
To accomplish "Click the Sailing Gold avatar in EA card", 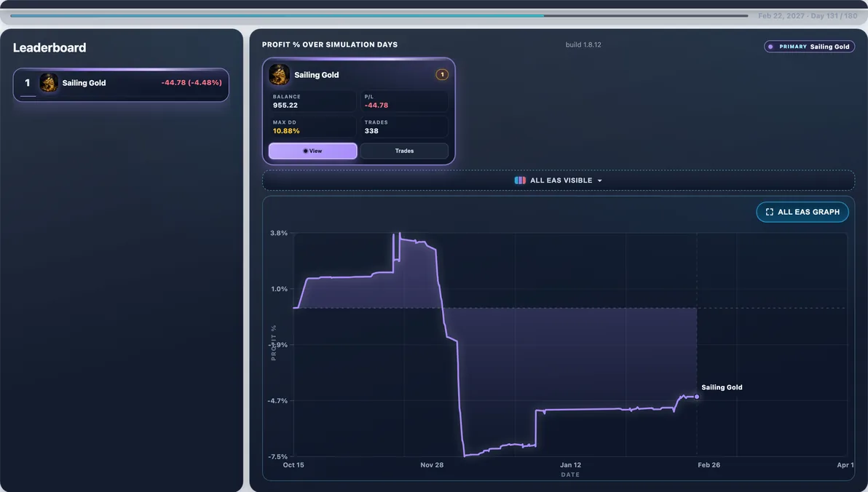I will [279, 75].
